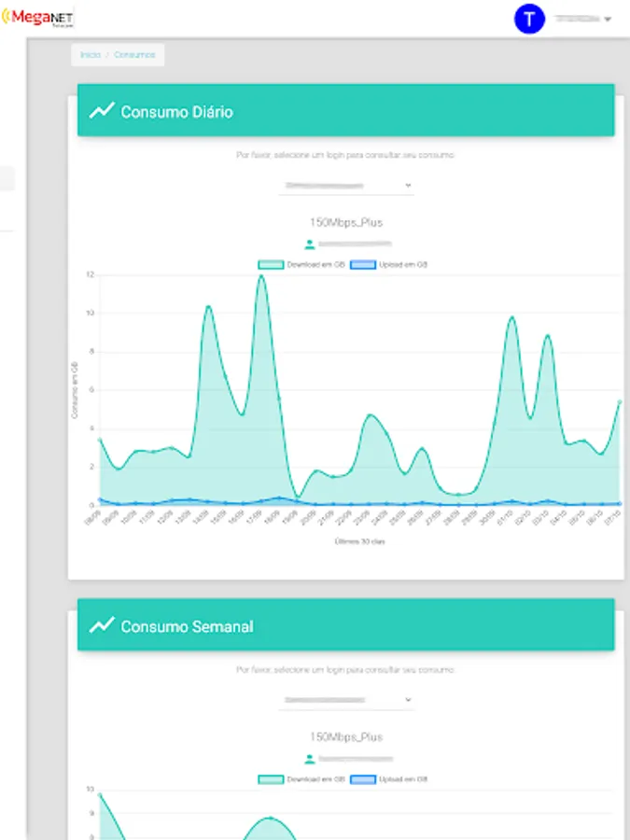Click 150Mbps_Plus plan name in Consumo Semanal
This screenshot has height=840, width=630.
pyautogui.click(x=346, y=737)
